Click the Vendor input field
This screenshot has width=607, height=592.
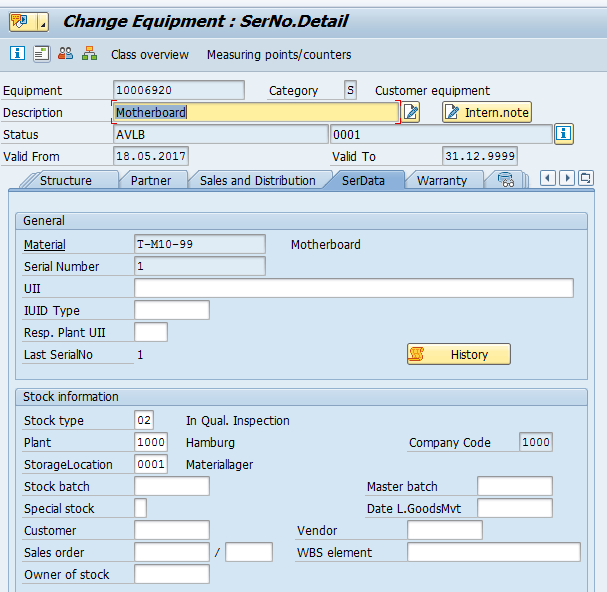(445, 530)
